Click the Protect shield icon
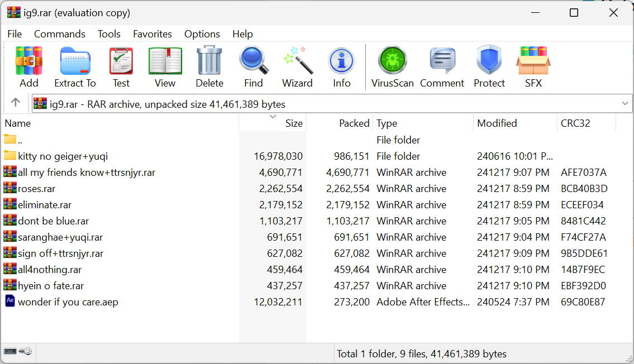Viewport: 634px width, 364px height. click(489, 67)
